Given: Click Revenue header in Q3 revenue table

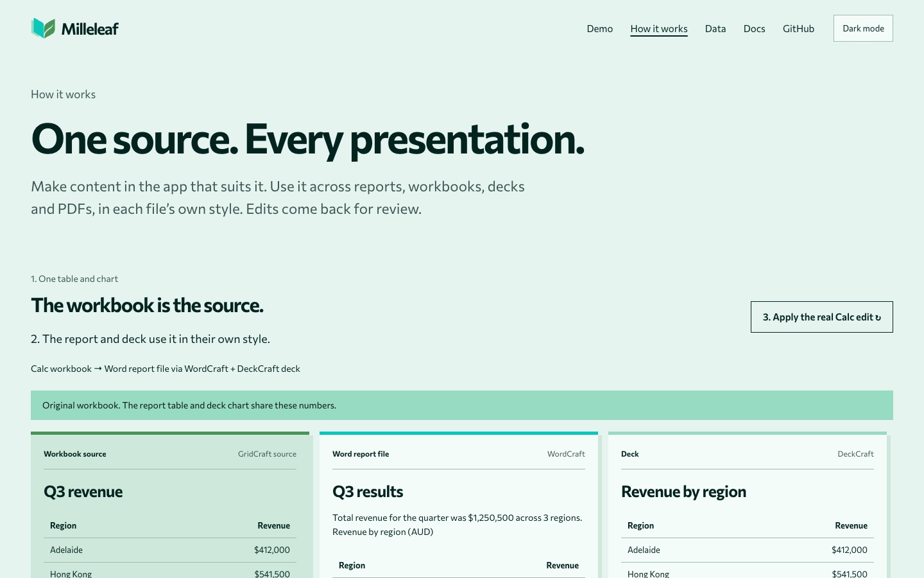Looking at the screenshot, I should point(274,525).
